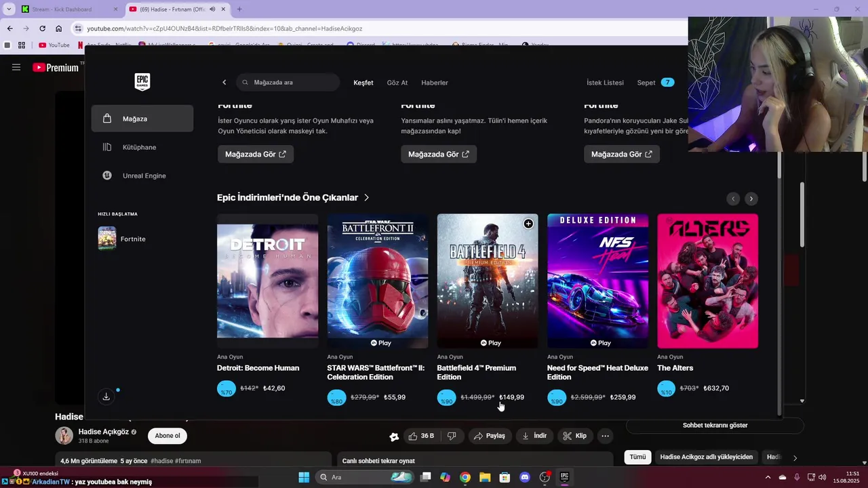The image size is (868, 488).
Task: Click İndir download button
Action: pyautogui.click(x=534, y=436)
